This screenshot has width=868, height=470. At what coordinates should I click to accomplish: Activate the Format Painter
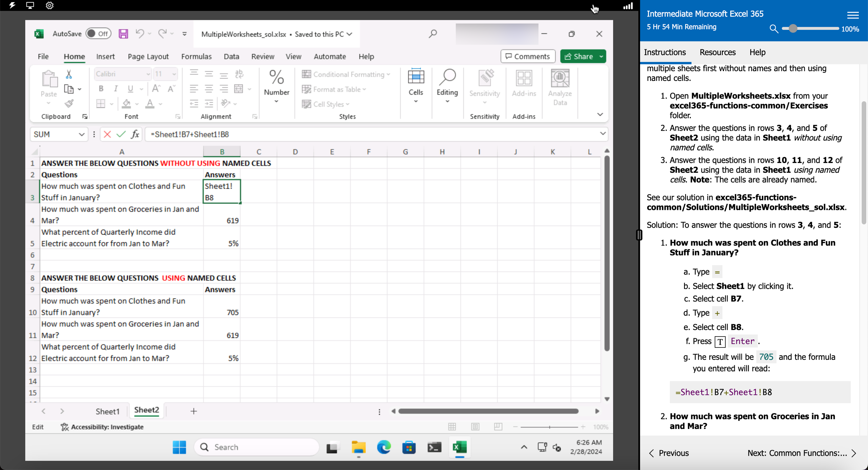tap(69, 104)
